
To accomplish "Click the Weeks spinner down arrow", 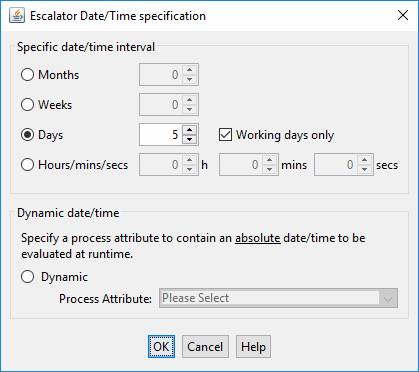I will [189, 109].
